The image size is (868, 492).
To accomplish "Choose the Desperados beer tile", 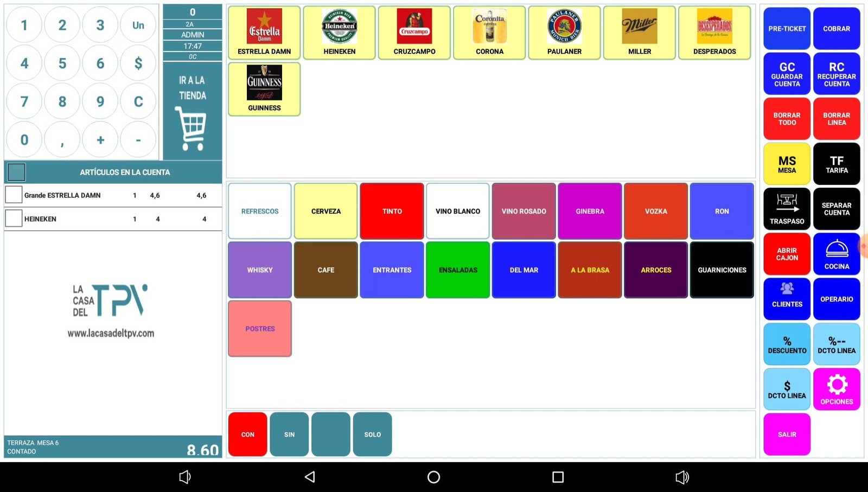I will click(x=714, y=33).
